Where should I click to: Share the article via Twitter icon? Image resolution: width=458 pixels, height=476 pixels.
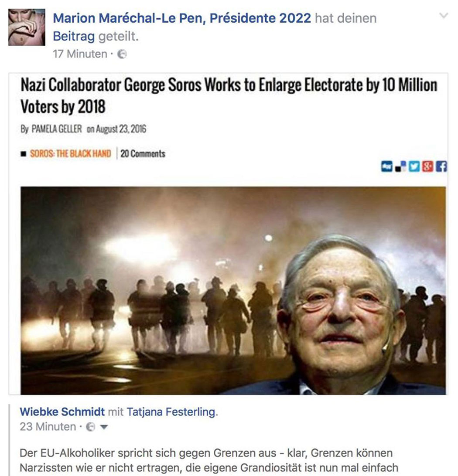coord(414,167)
